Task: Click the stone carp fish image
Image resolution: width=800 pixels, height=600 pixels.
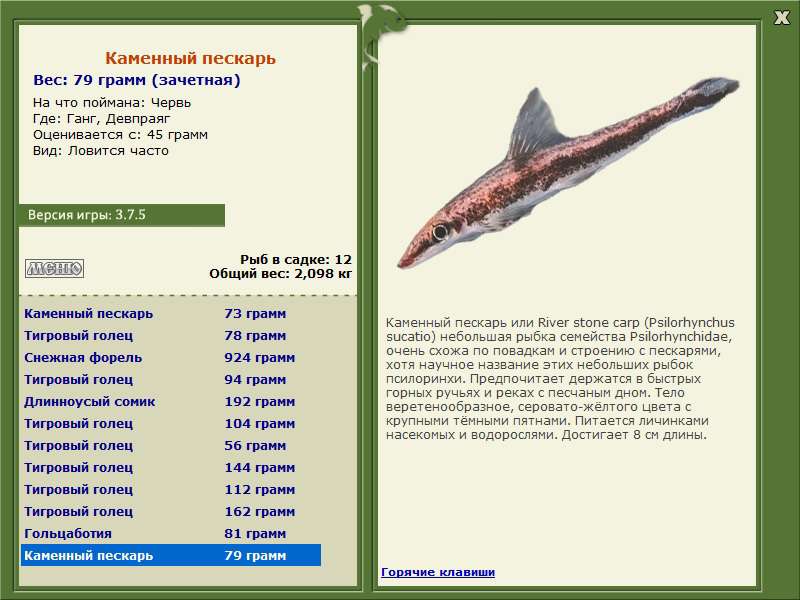Action: 568,172
